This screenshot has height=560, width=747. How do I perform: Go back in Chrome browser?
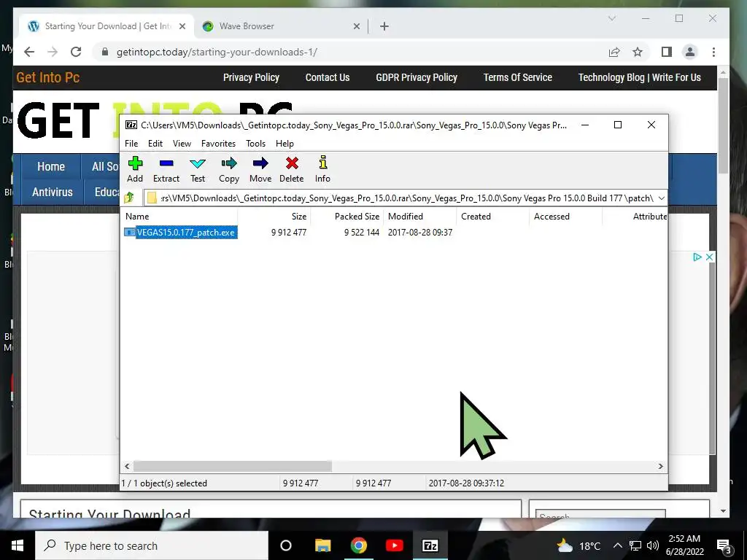[29, 52]
